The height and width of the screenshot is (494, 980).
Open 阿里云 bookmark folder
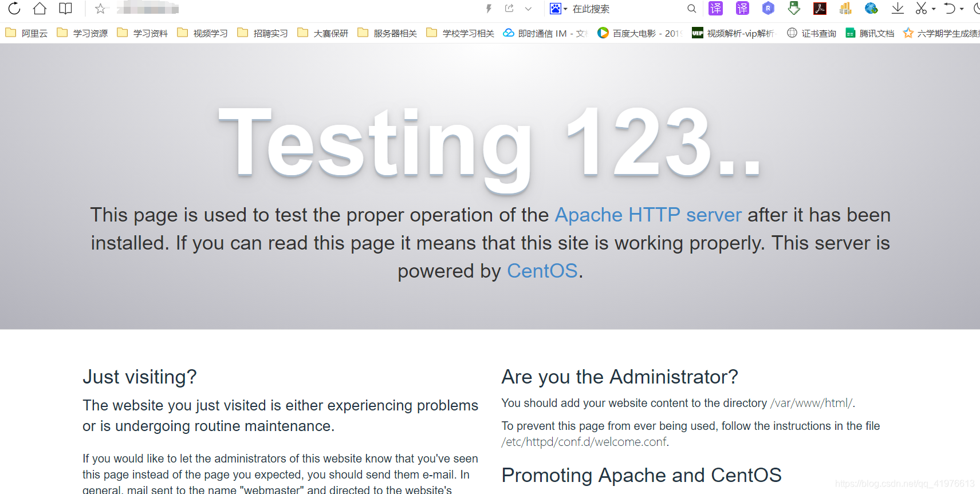[26, 33]
